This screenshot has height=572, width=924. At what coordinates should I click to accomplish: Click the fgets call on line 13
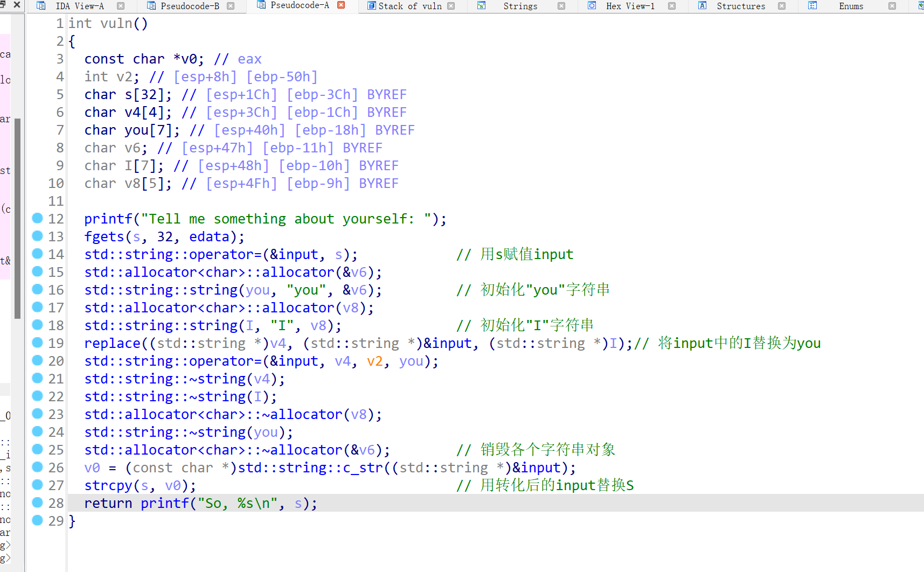[104, 237]
